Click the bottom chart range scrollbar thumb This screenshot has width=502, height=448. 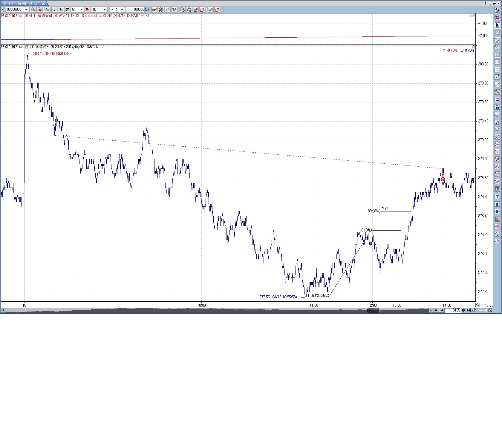point(374,310)
